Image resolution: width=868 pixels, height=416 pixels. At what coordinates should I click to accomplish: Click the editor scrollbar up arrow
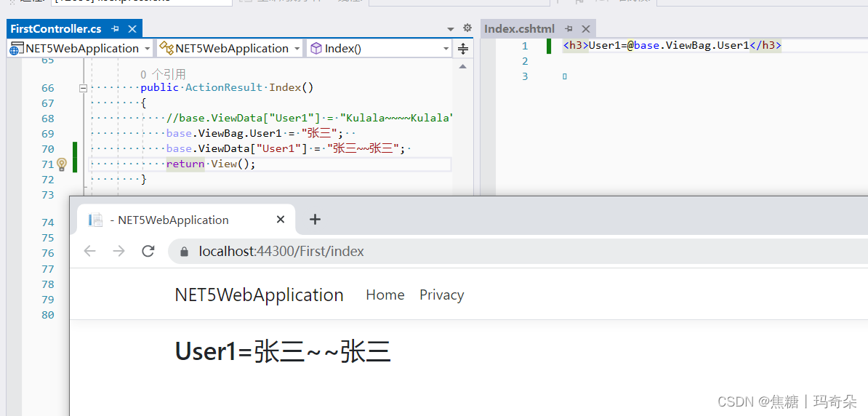point(463,66)
